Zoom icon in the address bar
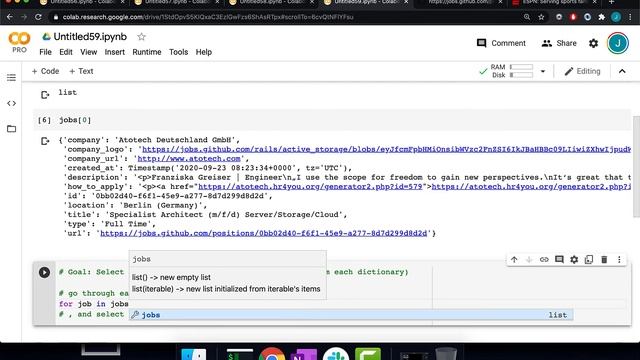This screenshot has height=360, width=640. pyautogui.click(x=527, y=17)
